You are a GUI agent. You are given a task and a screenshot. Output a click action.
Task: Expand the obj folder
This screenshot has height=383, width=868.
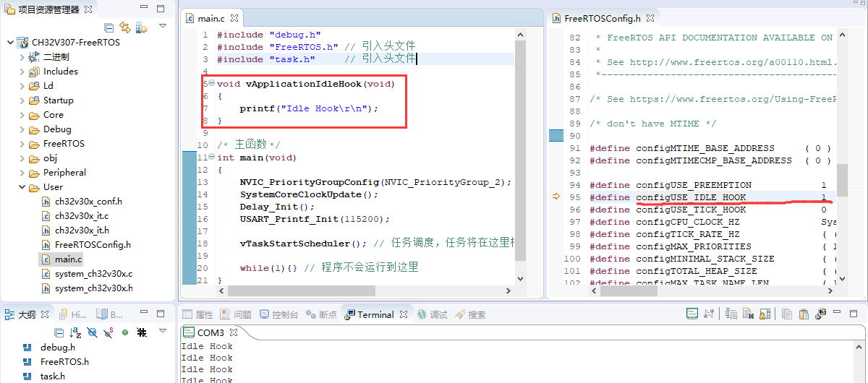pos(22,158)
